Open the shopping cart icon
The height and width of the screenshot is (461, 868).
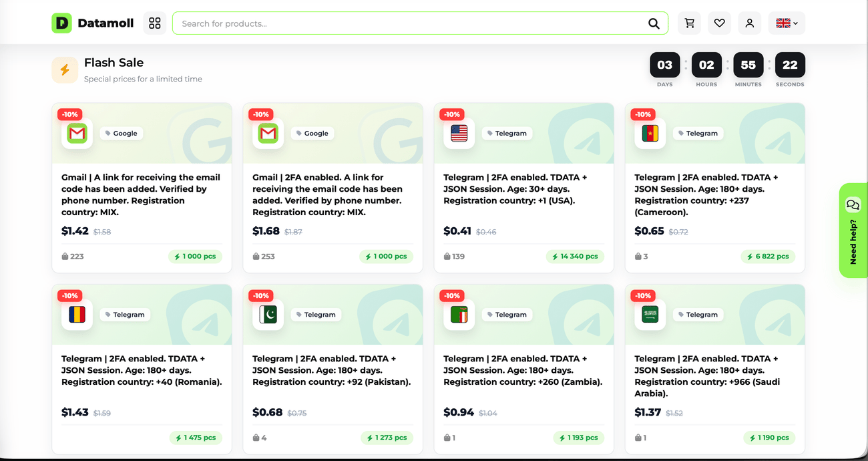[690, 23]
